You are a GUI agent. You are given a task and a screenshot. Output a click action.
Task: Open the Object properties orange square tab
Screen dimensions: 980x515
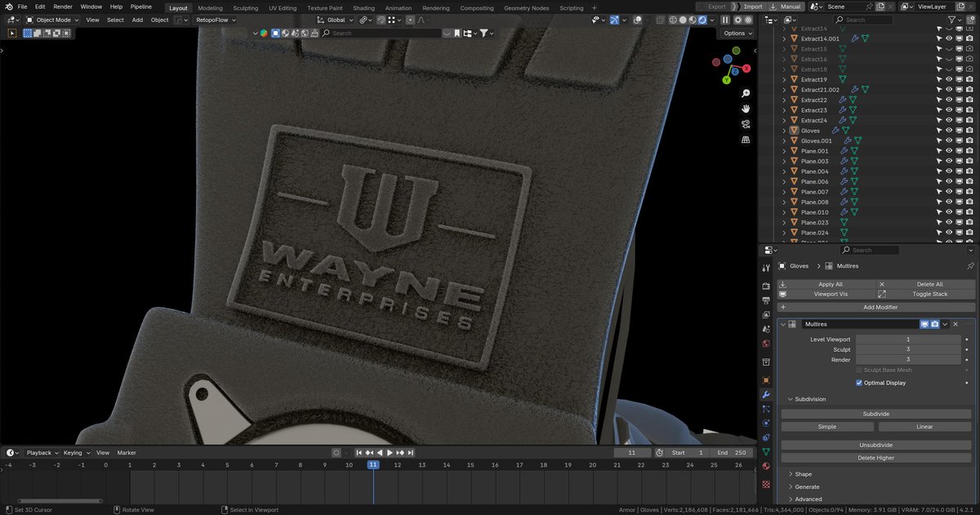(x=766, y=380)
